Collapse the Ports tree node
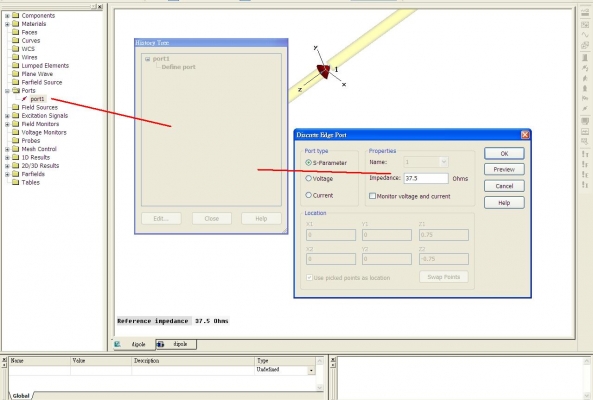This screenshot has width=593, height=400. (x=7, y=91)
